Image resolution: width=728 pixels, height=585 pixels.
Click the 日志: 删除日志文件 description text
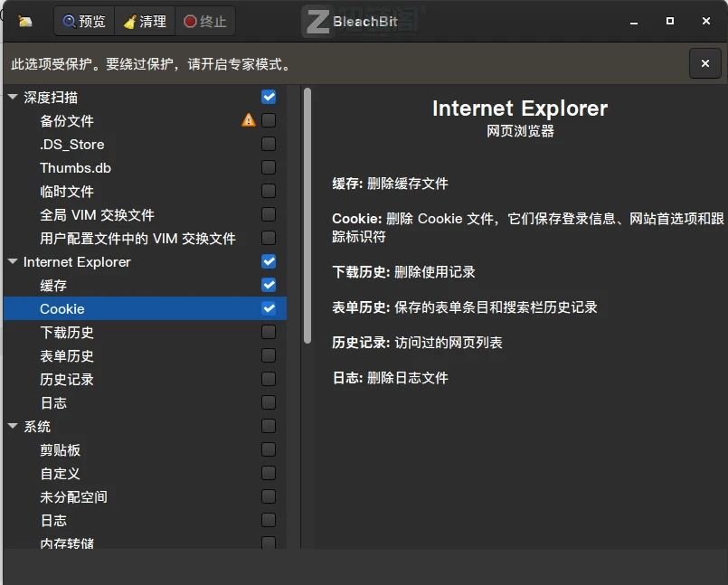pos(390,378)
